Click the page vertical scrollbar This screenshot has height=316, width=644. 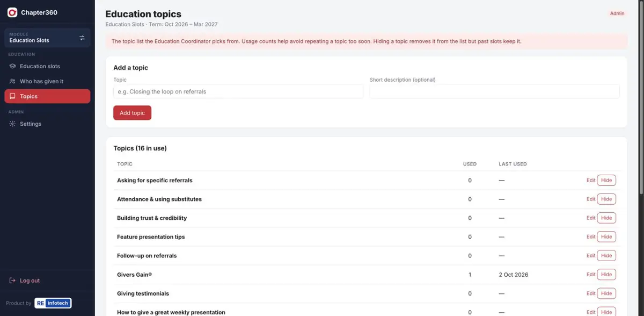click(x=641, y=97)
